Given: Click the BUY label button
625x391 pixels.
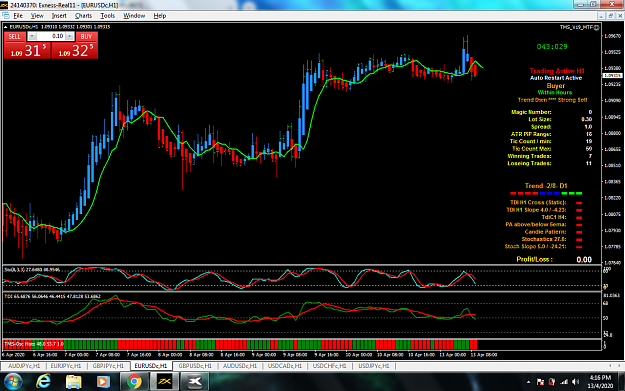Looking at the screenshot, I should pos(86,36).
